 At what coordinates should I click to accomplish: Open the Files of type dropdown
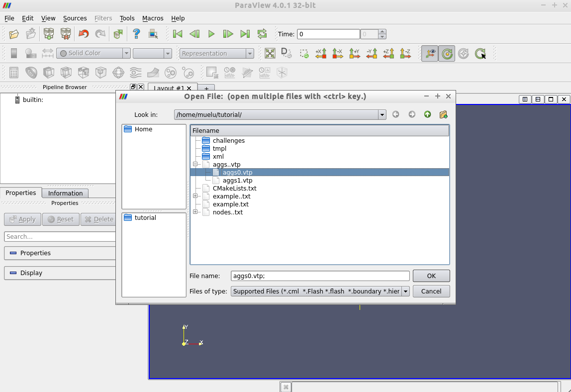pyautogui.click(x=405, y=291)
